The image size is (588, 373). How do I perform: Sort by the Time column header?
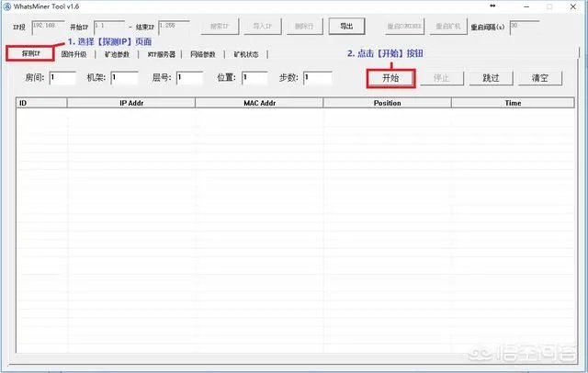(x=513, y=103)
